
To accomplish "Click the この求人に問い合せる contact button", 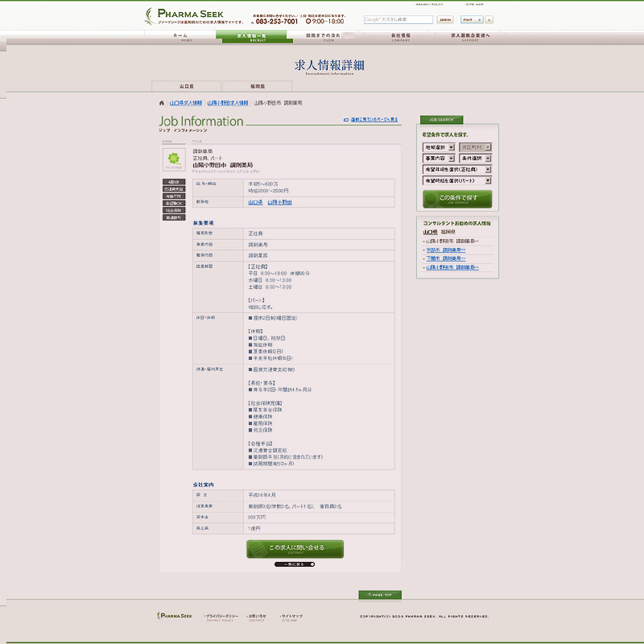I will click(295, 549).
